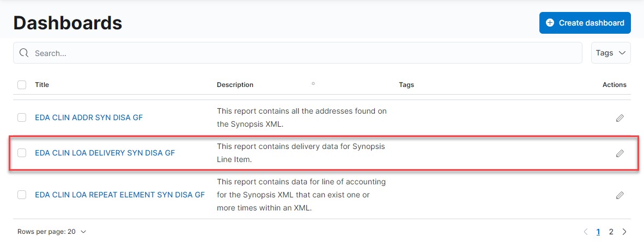Open EDA CLIN ADDR SYN DISA GF dashboard
644x242 pixels.
click(89, 117)
